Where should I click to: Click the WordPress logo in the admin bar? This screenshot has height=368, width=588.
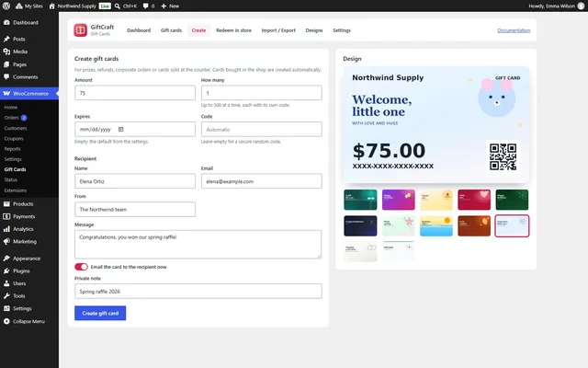point(6,6)
